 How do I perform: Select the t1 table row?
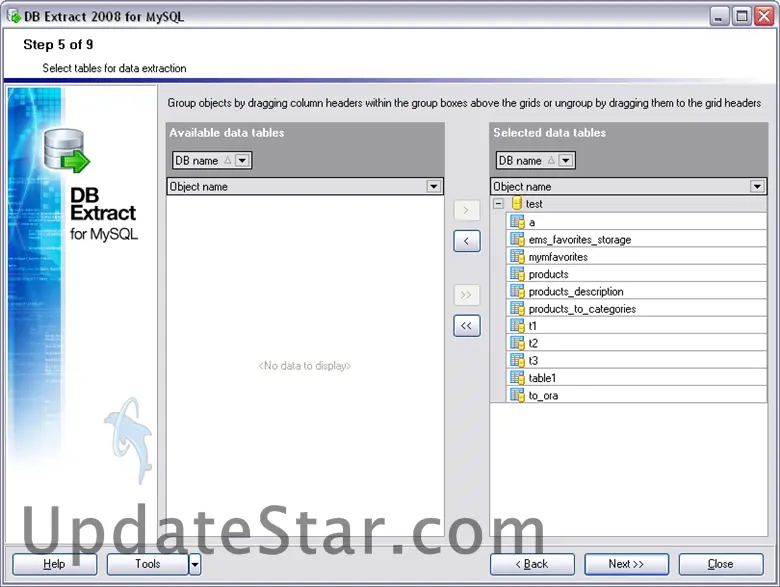point(636,326)
